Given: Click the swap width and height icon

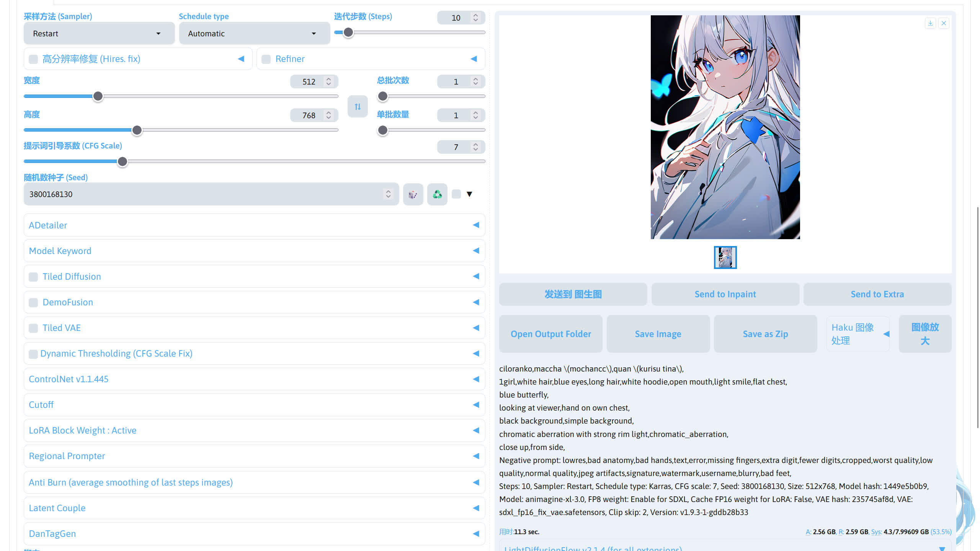Looking at the screenshot, I should coord(358,106).
